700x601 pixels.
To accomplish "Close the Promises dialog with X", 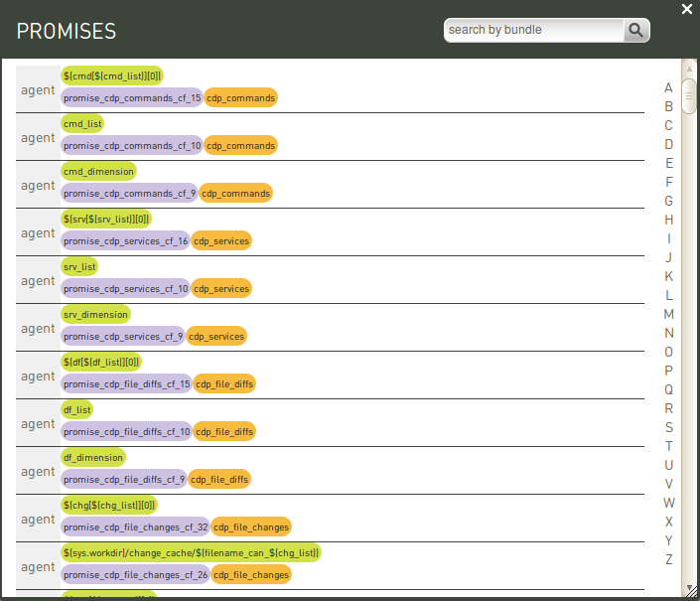I will tap(687, 9).
